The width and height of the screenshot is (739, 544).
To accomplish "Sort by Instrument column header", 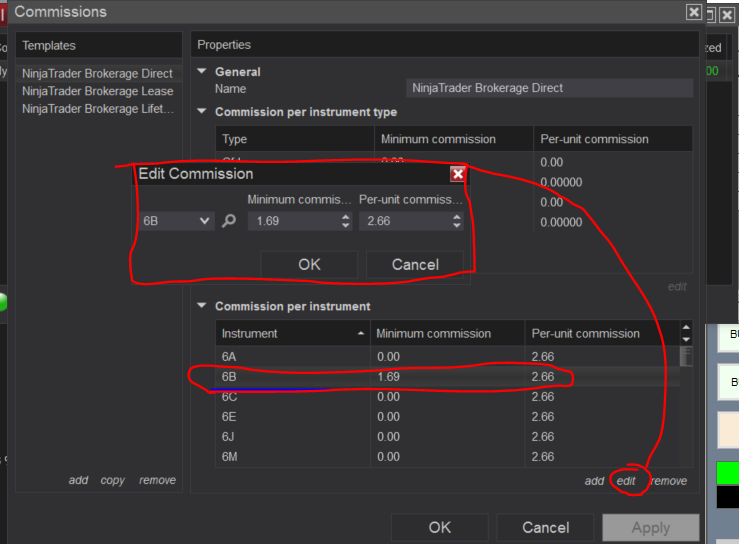I will 293,333.
